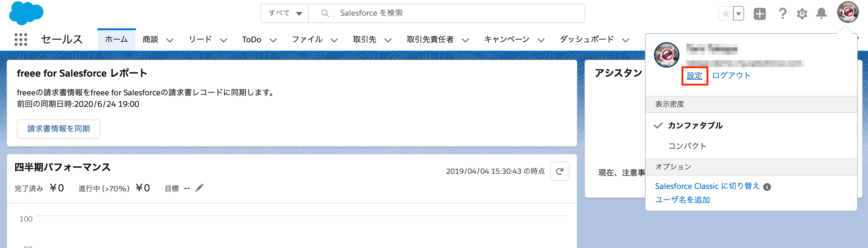Screen dimensions: 868x248
Task: Click the user avatar in the header
Action: pos(848,12)
